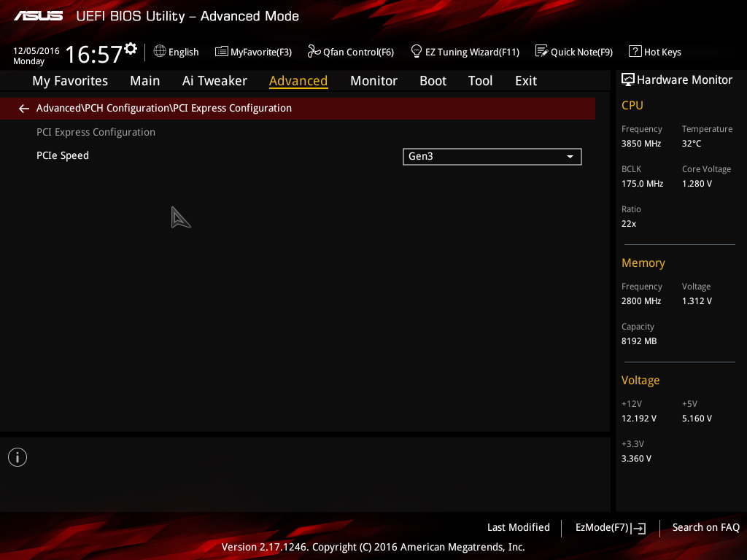The height and width of the screenshot is (560, 747).
Task: Click the Memory frequency 2800 MHz value
Action: 640,301
